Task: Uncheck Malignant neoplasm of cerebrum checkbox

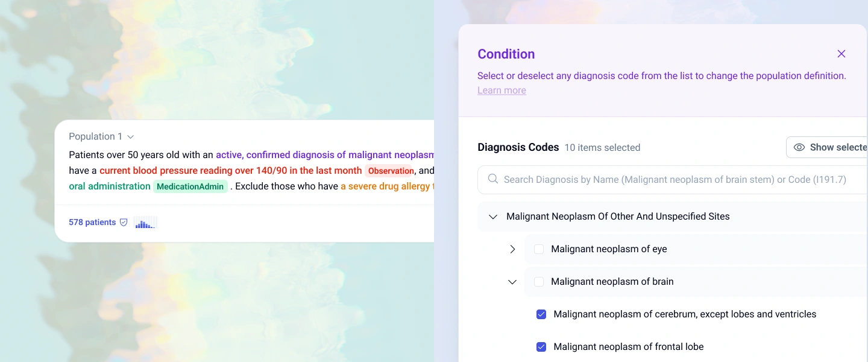Action: [x=541, y=314]
